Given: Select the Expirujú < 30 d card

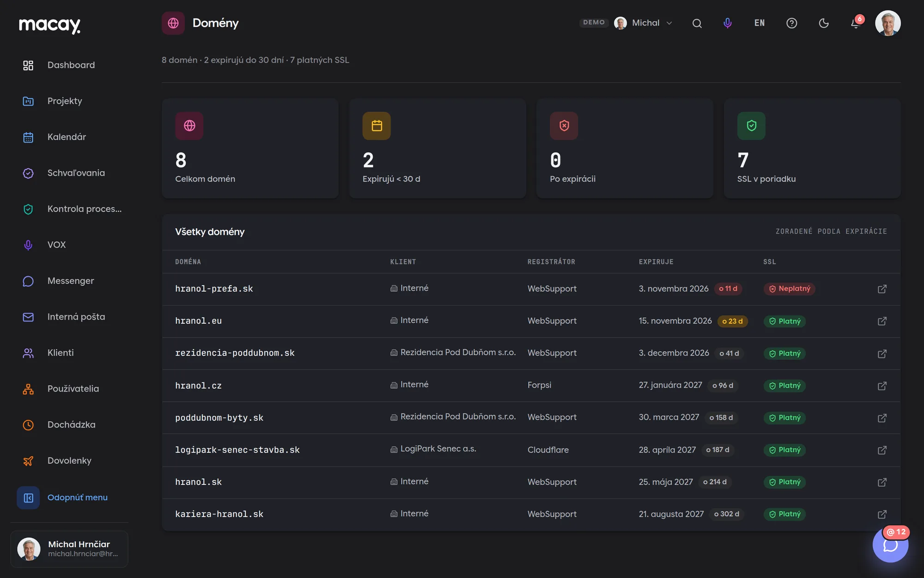Looking at the screenshot, I should pos(437,148).
